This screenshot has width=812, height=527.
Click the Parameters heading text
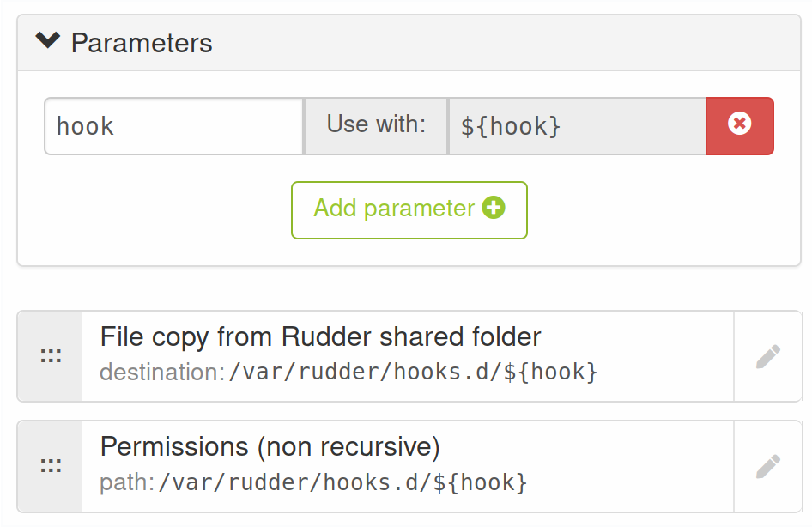(142, 43)
